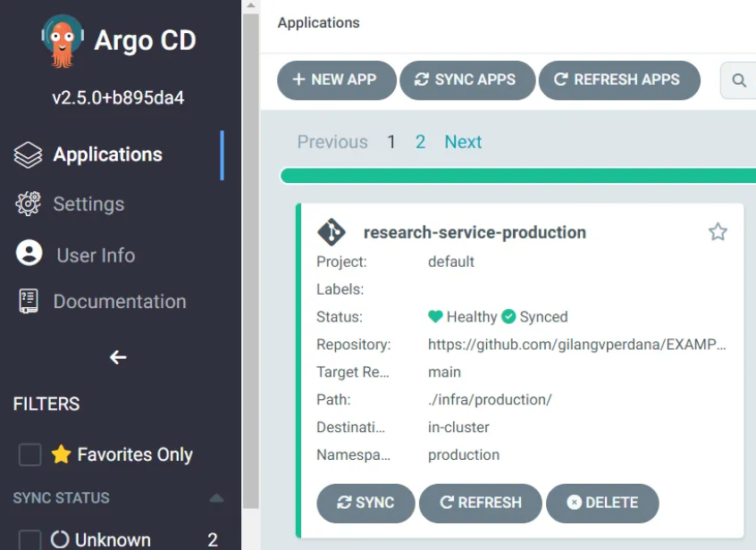Go to User Info page
The image size is (756, 550).
(x=96, y=254)
